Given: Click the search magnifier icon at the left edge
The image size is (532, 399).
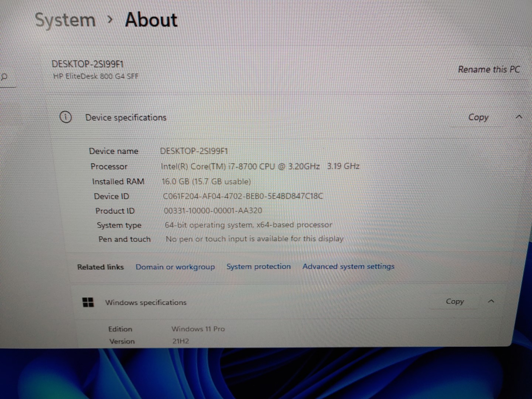Looking at the screenshot, I should click(4, 77).
